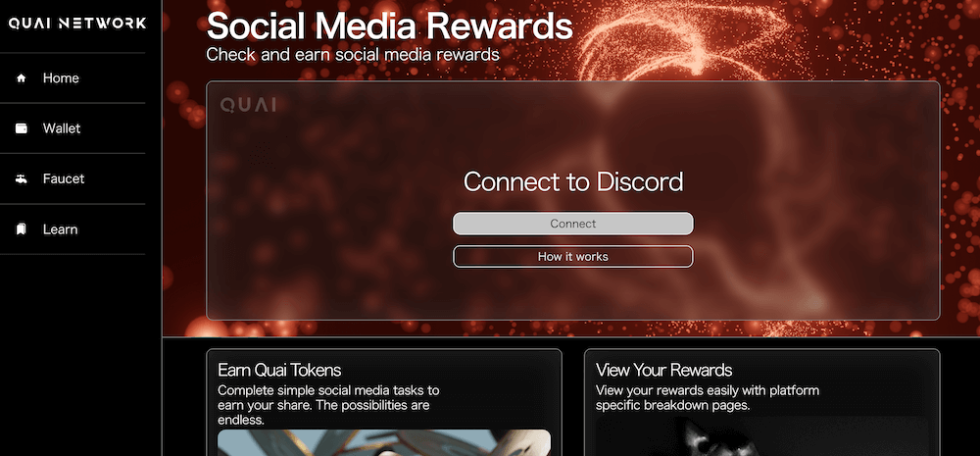Click the Quai Network logo in the sidebar
The width and height of the screenshot is (980, 456).
[76, 24]
